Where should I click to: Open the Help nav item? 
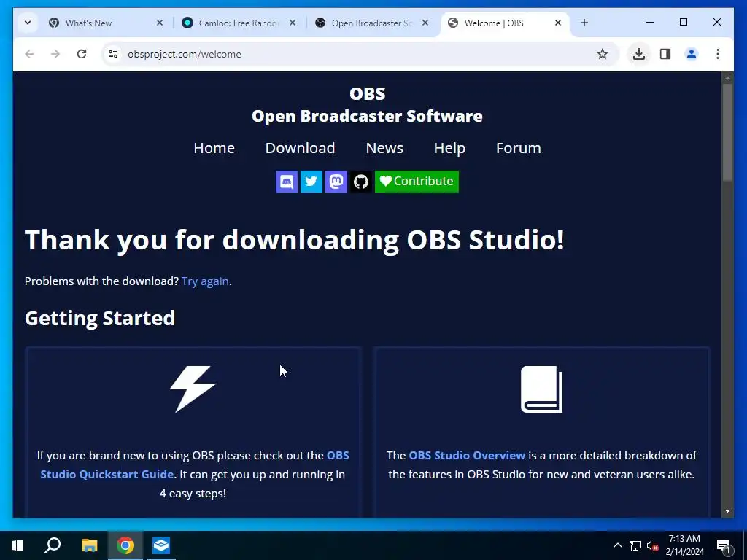tap(449, 148)
